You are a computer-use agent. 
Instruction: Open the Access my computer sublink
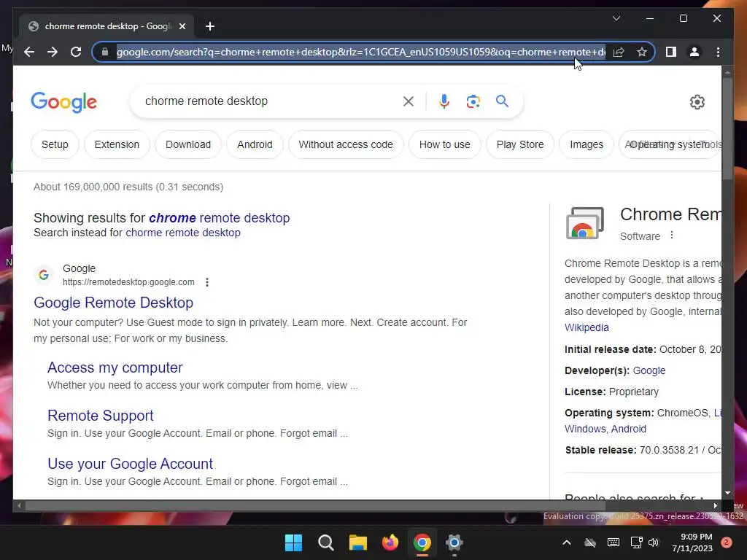(115, 367)
